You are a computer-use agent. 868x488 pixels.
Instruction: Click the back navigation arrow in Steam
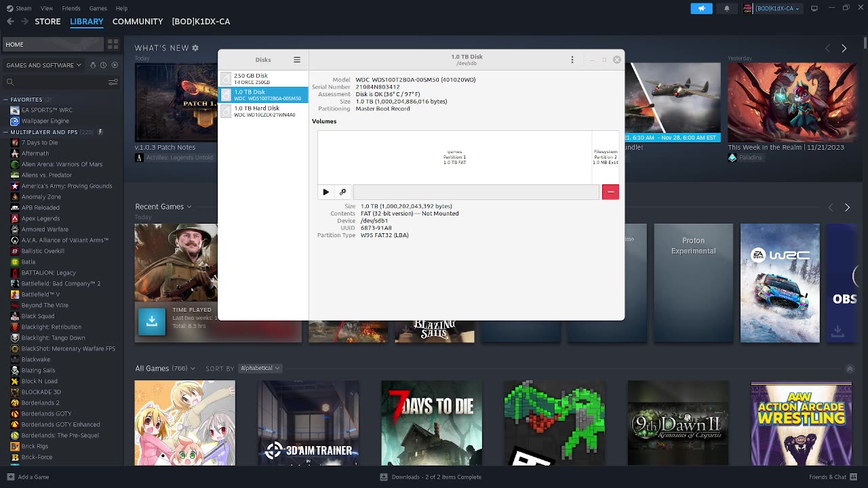point(10,22)
